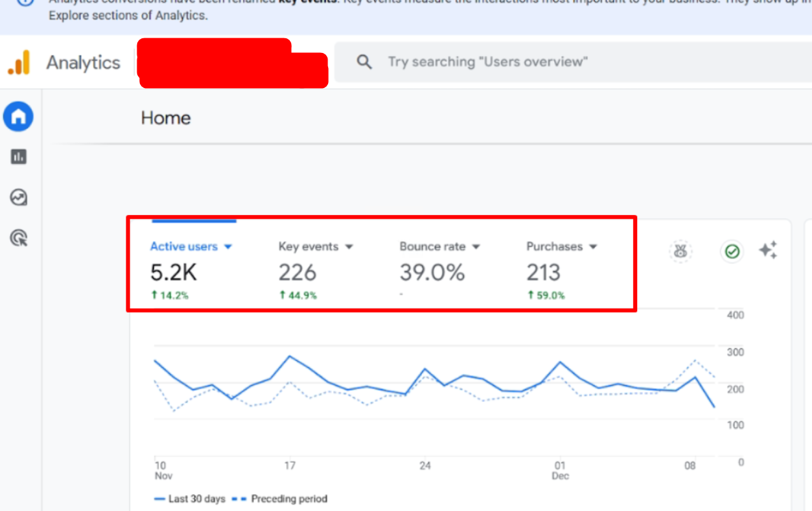Select the 213 purchases value
The height and width of the screenshot is (511, 812).
tap(543, 273)
